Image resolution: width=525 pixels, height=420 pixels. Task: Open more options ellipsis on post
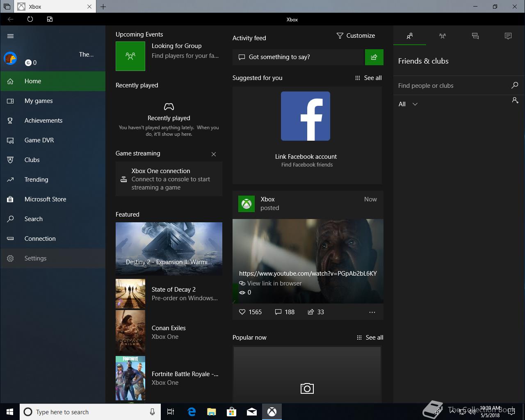[x=372, y=312]
